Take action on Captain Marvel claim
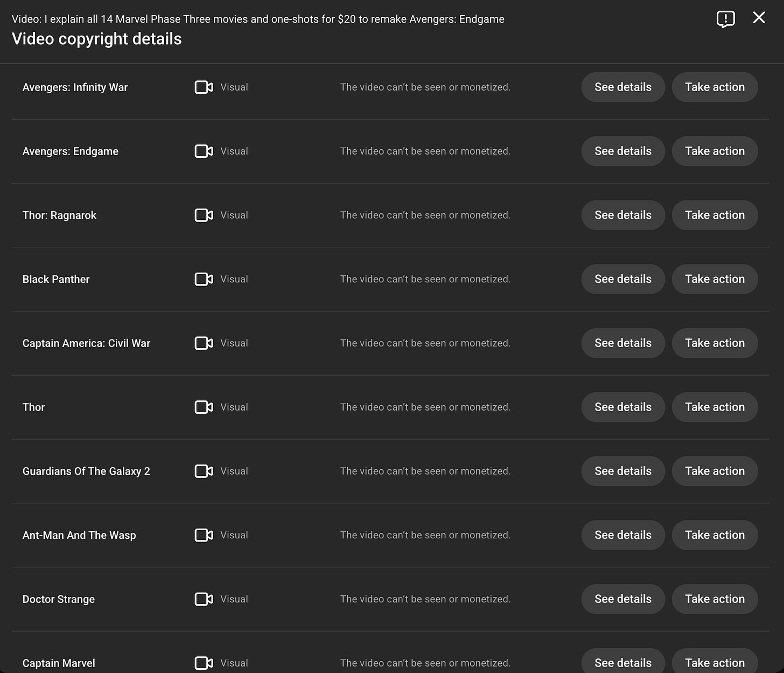Screen dimensions: 784x673 coord(715,662)
